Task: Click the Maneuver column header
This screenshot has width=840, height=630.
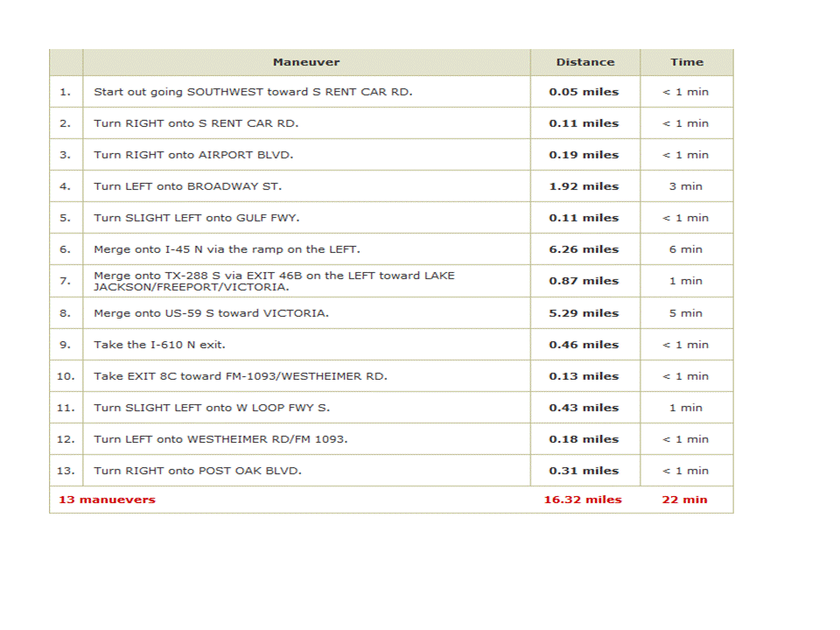Action: [x=306, y=62]
